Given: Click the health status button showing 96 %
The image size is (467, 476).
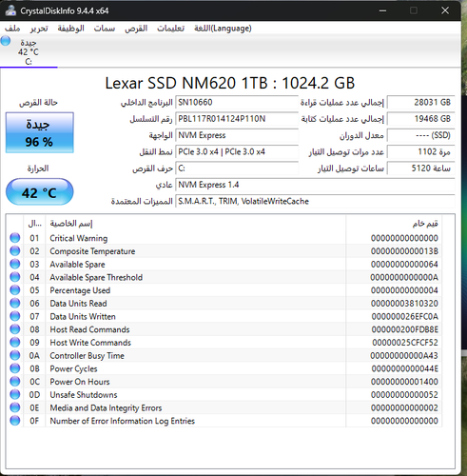Looking at the screenshot, I should coord(40,132).
